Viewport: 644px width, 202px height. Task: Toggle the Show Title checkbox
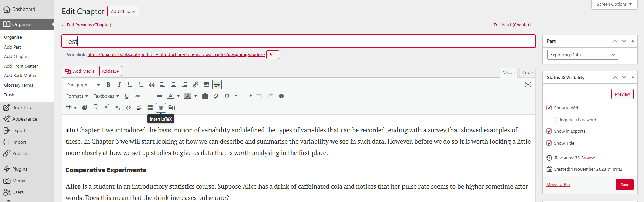549,143
